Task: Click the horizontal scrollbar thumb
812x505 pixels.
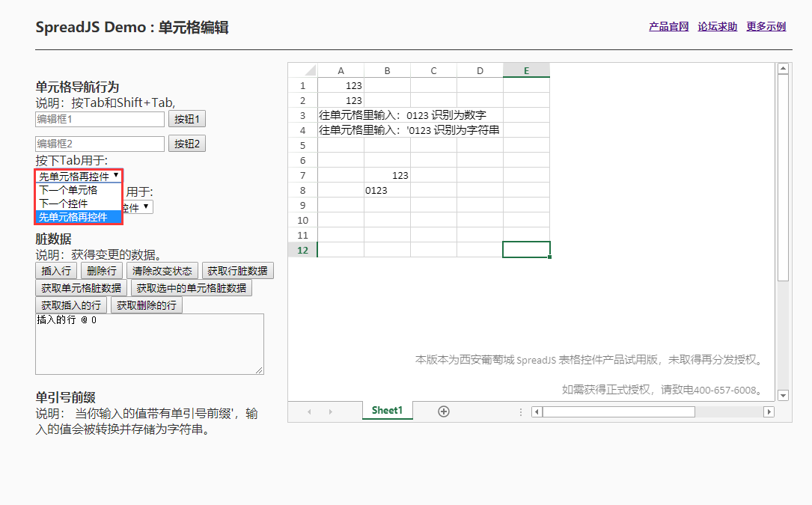Action: click(x=619, y=411)
